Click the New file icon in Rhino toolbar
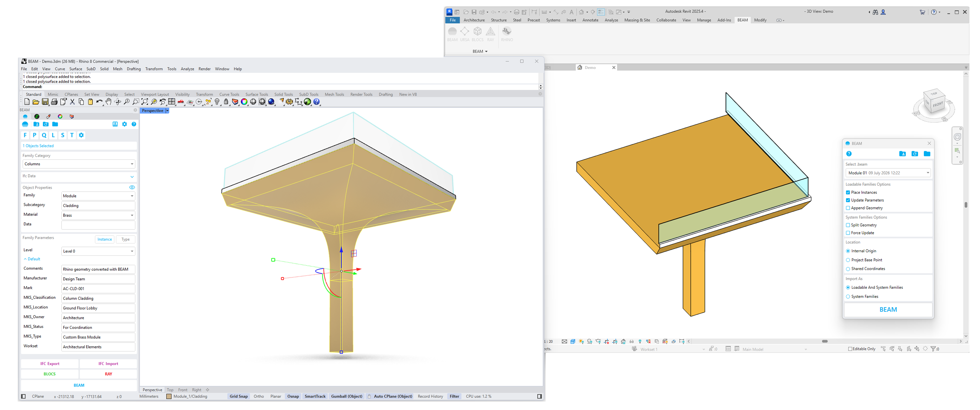Image resolution: width=980 pixels, height=410 pixels. [x=27, y=101]
